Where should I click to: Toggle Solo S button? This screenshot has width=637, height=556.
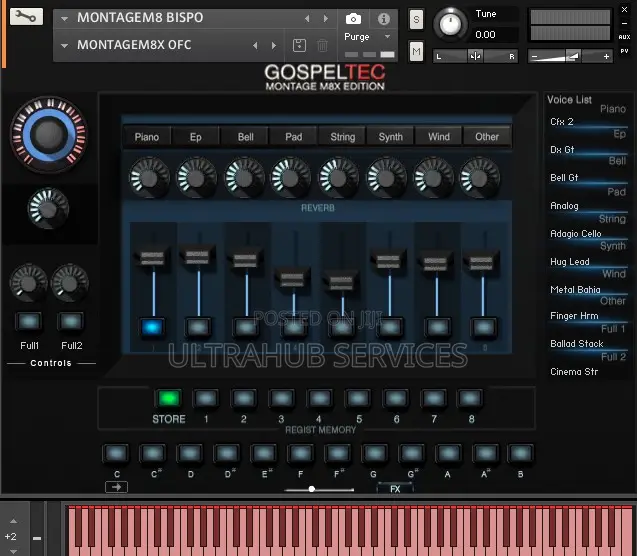pyautogui.click(x=416, y=19)
